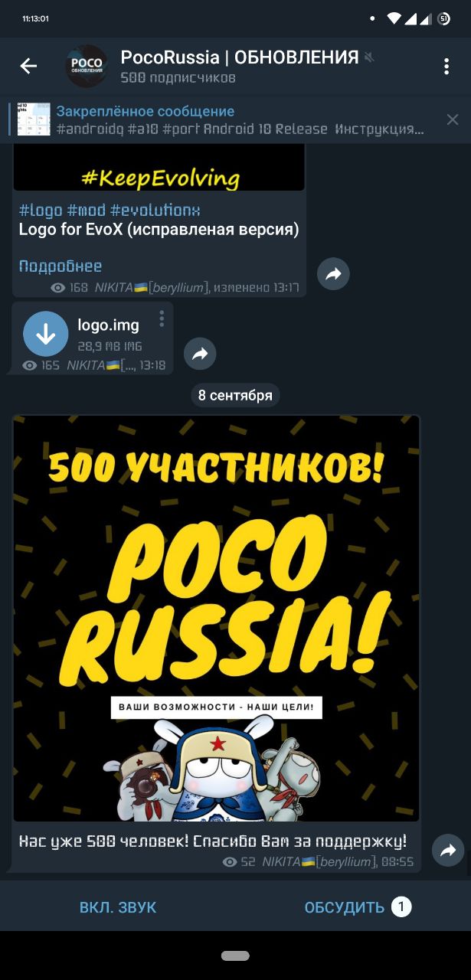
Task: Share the logo.img file message
Action: click(x=200, y=354)
